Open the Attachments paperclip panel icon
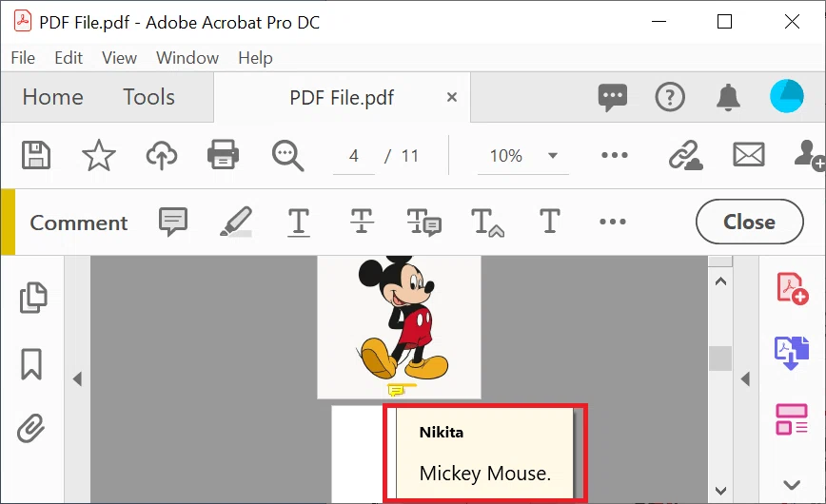 coord(30,428)
